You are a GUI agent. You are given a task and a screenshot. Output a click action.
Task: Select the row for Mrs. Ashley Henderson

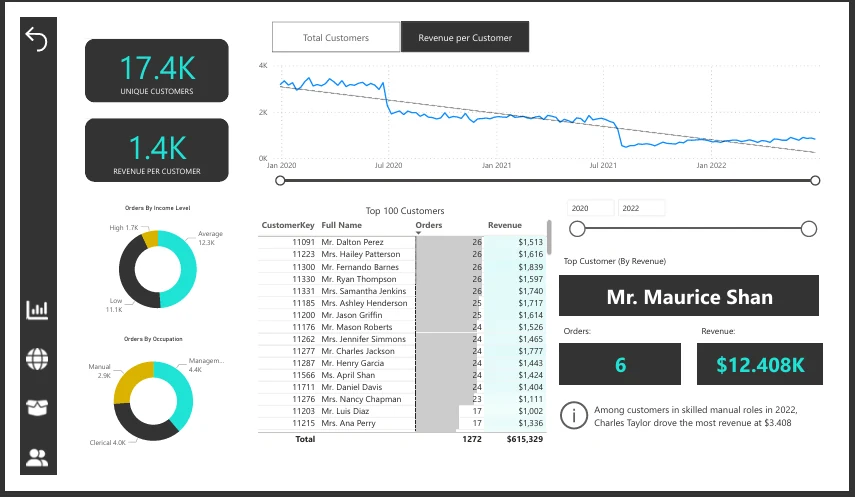402,303
